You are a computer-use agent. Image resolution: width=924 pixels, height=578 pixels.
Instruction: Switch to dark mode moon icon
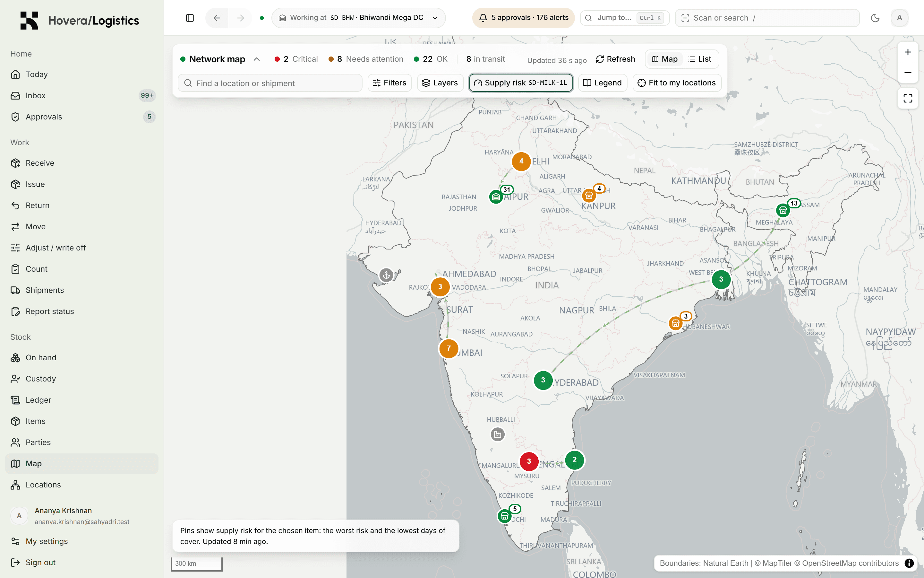coord(875,18)
